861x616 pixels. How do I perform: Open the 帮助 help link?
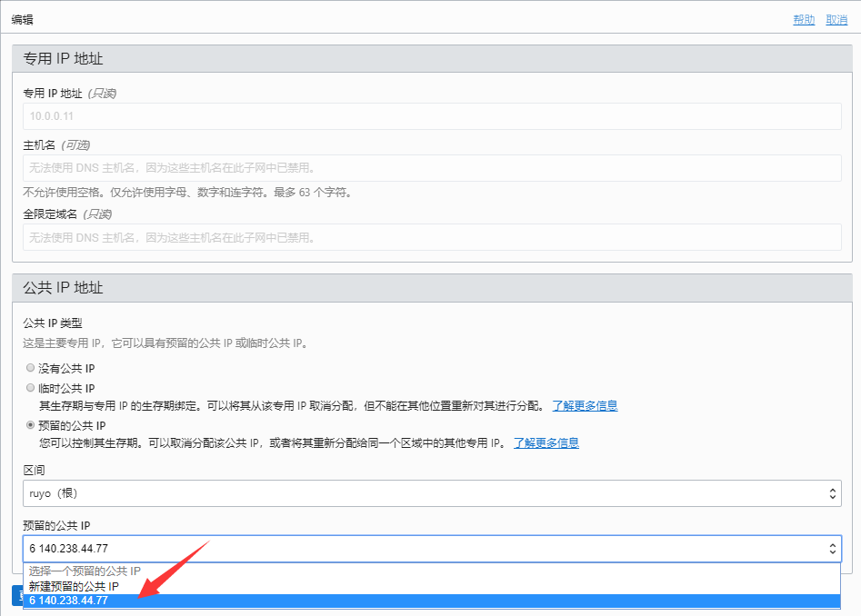click(x=804, y=20)
